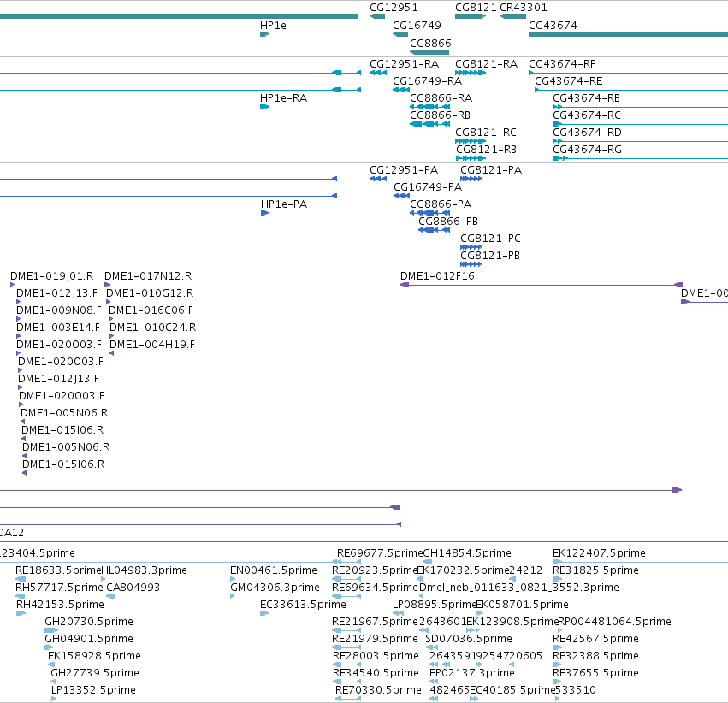The image size is (728, 703).
Task: Click EST GH14854.5prime label
Action: (467, 553)
